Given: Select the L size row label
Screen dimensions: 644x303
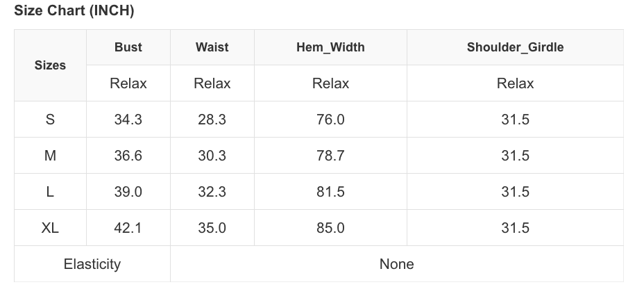Looking at the screenshot, I should (50, 192).
